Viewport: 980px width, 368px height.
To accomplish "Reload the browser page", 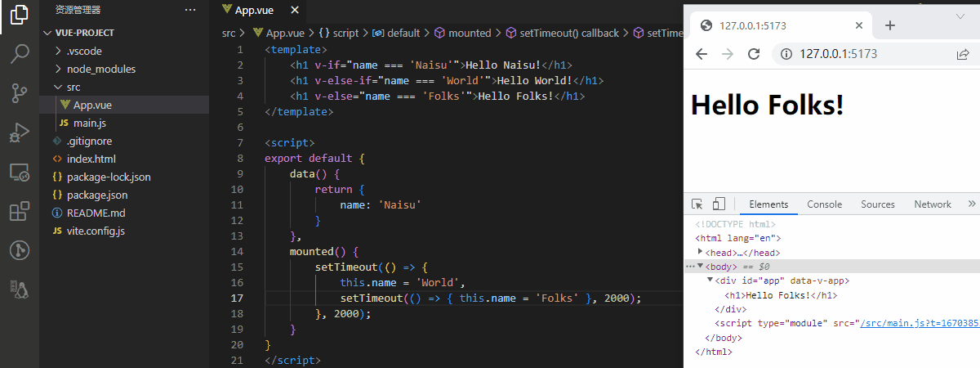I will pyautogui.click(x=754, y=55).
